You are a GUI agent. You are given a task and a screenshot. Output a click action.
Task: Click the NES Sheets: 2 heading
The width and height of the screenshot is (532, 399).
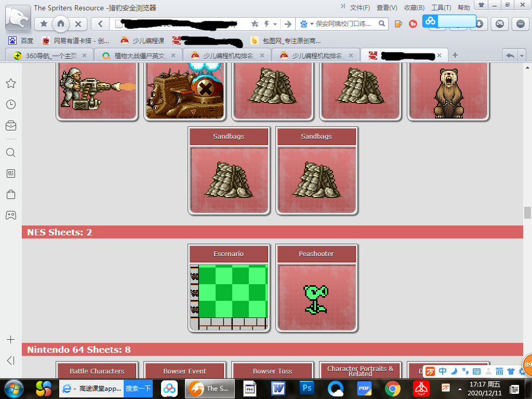59,232
